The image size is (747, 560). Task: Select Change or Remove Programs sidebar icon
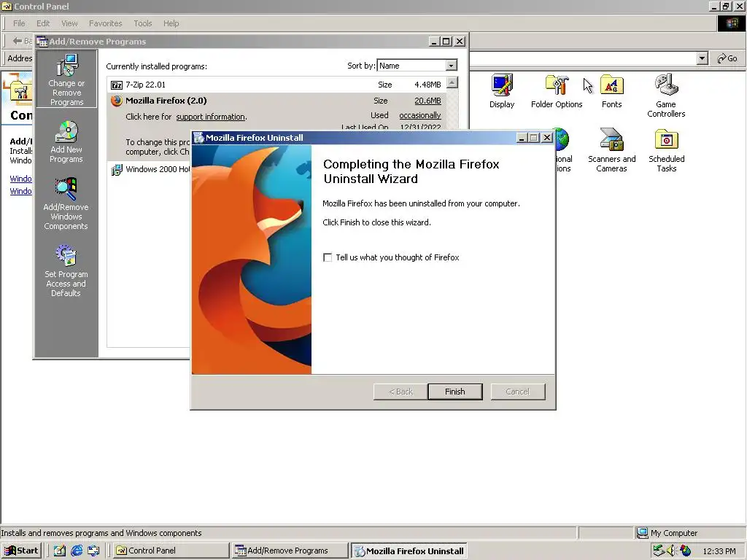pos(66,79)
